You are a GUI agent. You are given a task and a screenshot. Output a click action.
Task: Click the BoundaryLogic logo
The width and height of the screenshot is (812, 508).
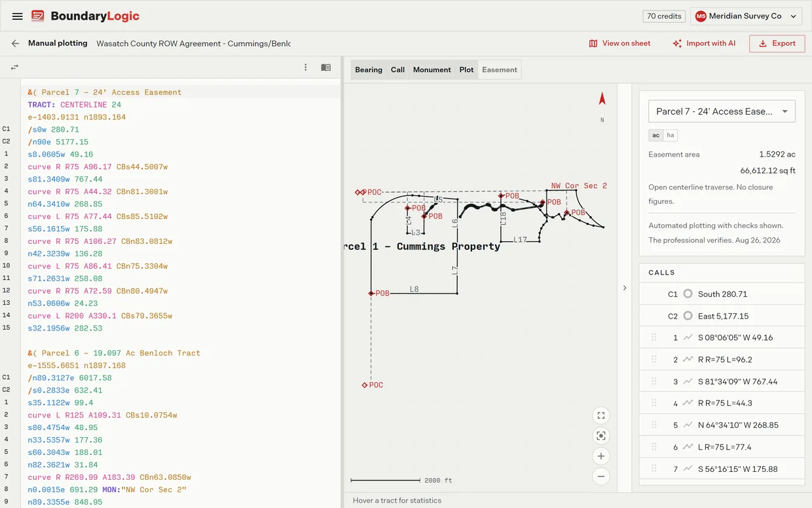[x=85, y=16]
